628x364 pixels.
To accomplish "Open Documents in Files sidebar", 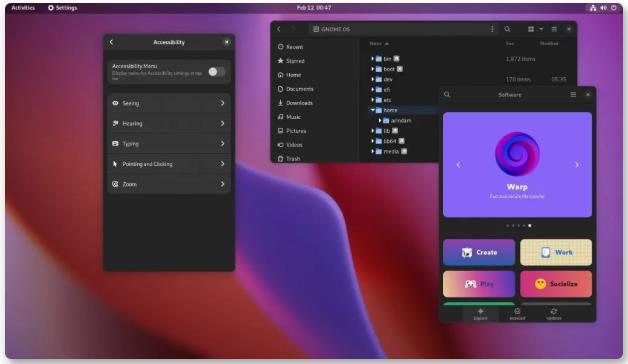I will 296,89.
